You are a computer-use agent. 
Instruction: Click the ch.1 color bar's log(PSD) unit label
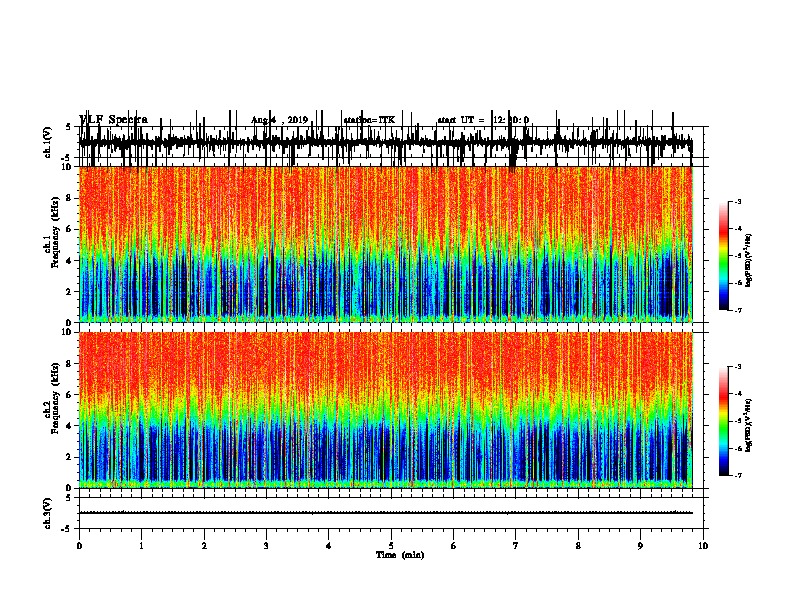click(x=749, y=260)
